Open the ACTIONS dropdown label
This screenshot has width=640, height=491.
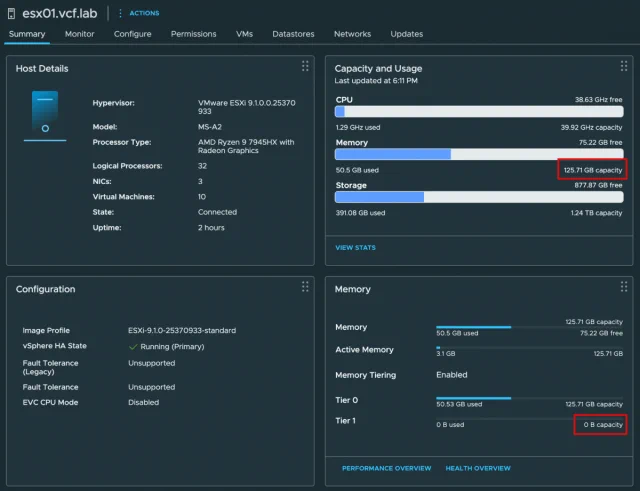(144, 13)
